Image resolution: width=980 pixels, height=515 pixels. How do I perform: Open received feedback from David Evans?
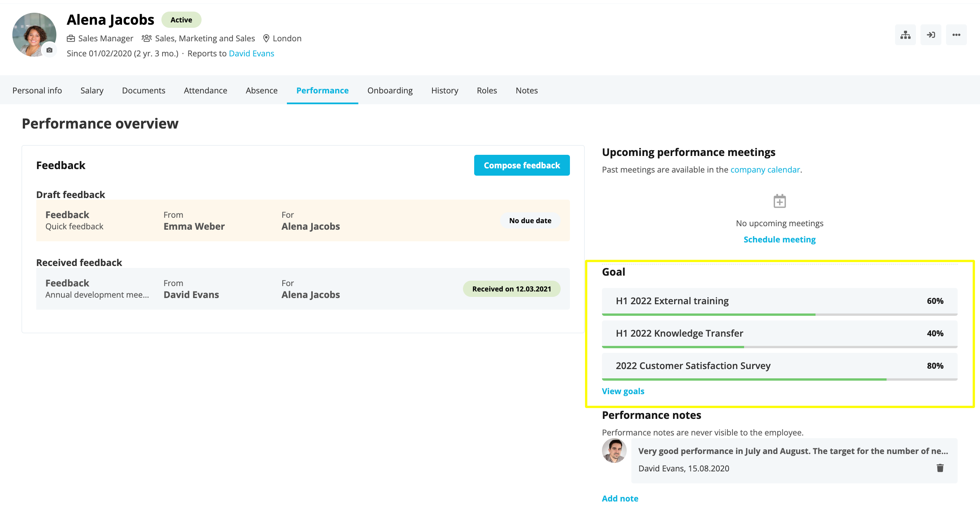pos(303,289)
